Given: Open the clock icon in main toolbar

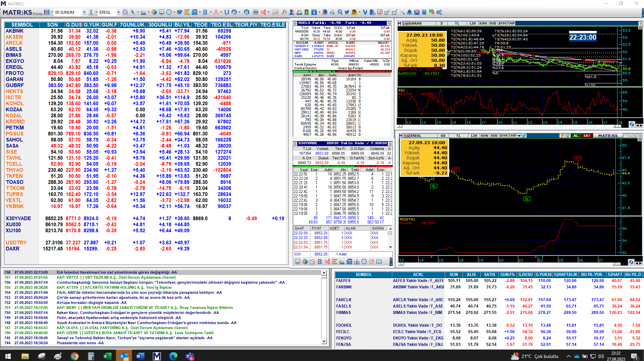Looking at the screenshot, I should click(x=169, y=12).
